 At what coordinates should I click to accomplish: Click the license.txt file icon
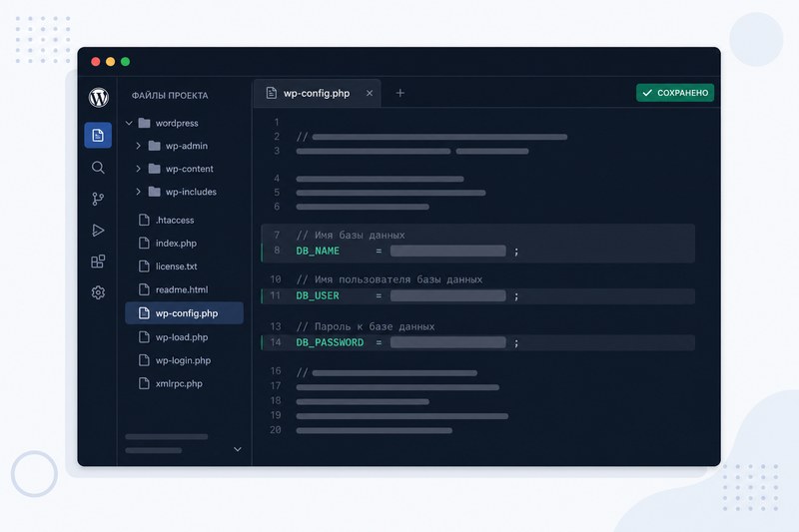coord(144,266)
